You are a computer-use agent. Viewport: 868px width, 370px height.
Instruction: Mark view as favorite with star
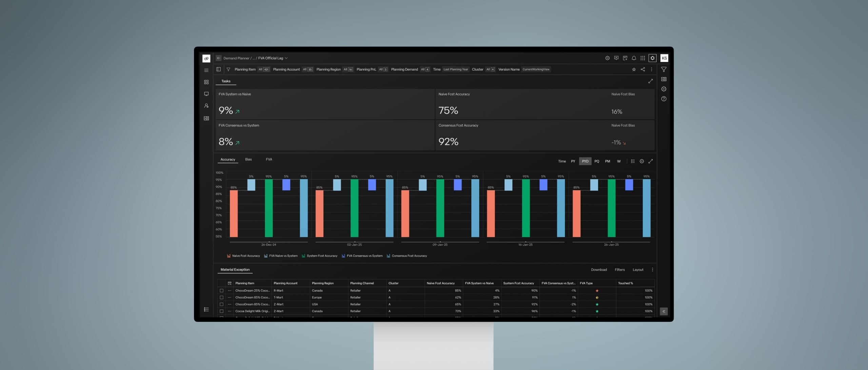click(634, 69)
